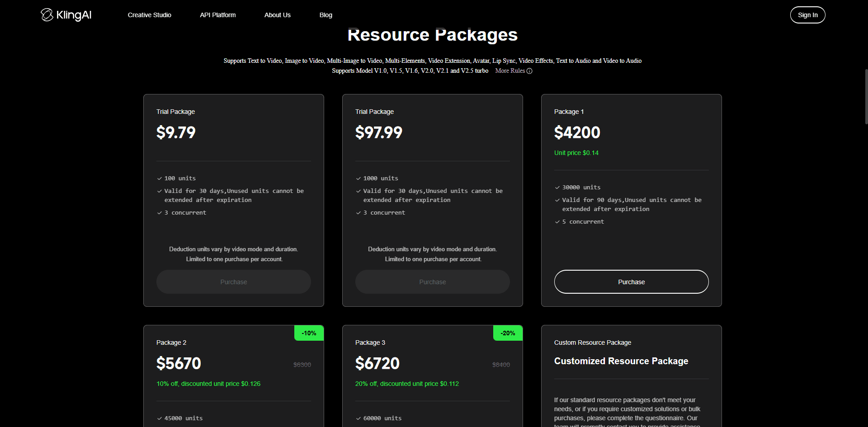Viewport: 868px width, 427px height.
Task: Click the -20% discount badge on Package 3
Action: pos(508,333)
